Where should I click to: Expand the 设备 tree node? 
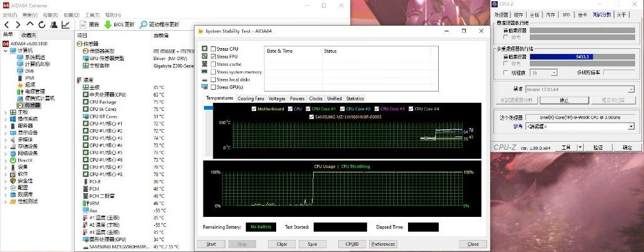pyautogui.click(x=6, y=167)
